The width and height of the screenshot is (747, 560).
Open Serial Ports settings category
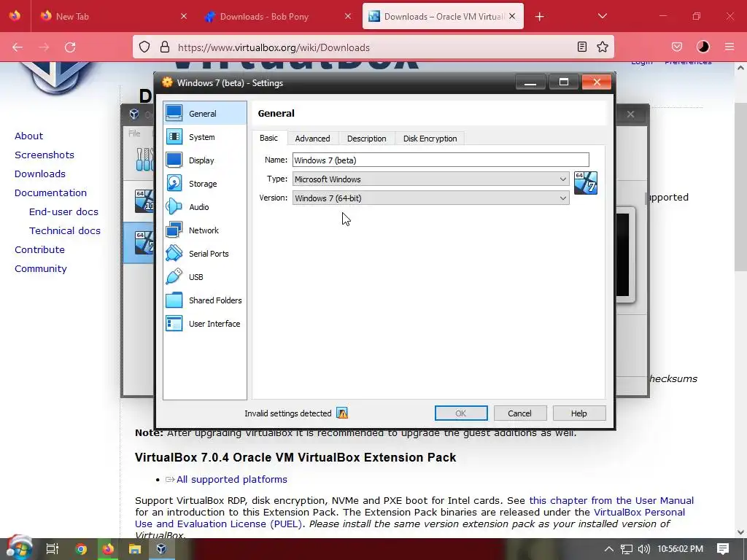pyautogui.click(x=205, y=254)
